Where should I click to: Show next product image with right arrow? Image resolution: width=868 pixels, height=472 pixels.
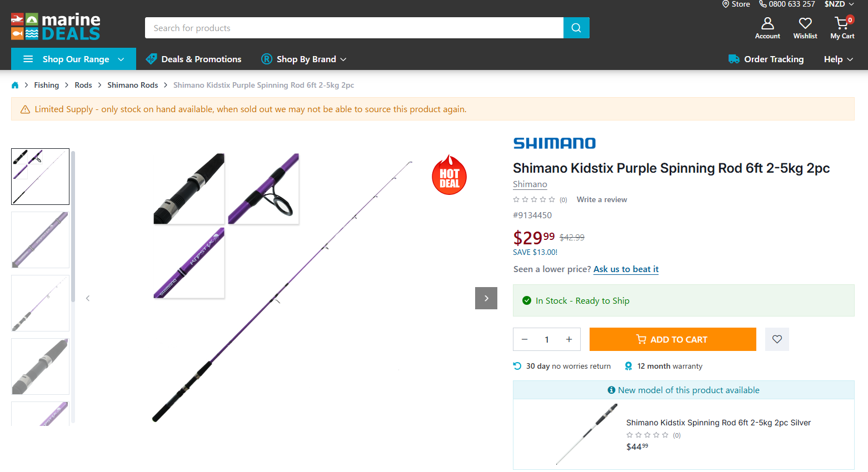click(x=486, y=298)
